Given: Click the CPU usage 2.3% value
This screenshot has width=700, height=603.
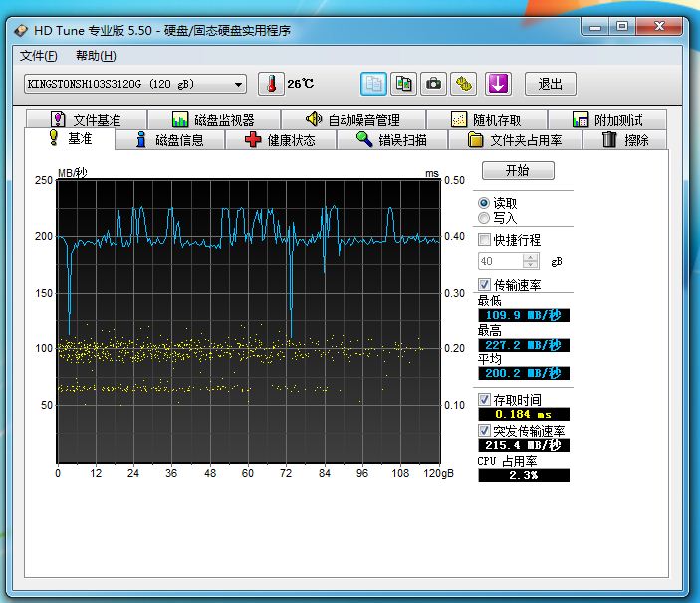Looking at the screenshot, I should pos(524,475).
